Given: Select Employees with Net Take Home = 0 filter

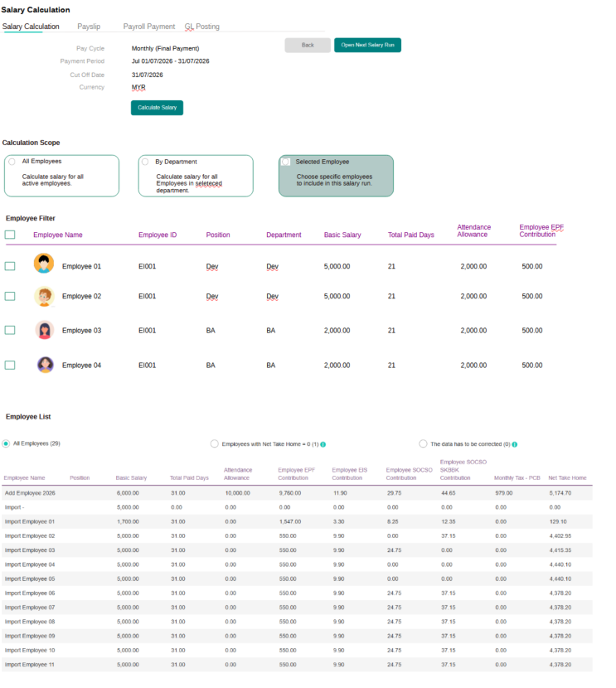Looking at the screenshot, I should pos(214,443).
